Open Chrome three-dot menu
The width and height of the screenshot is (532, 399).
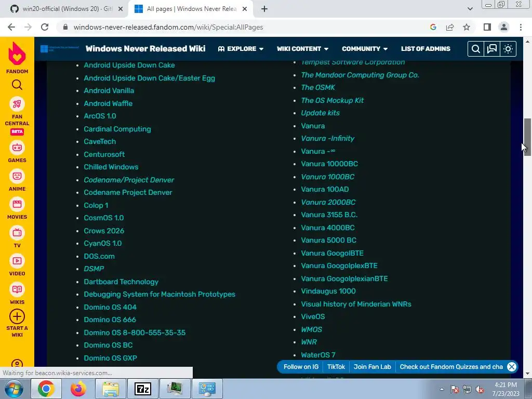(x=521, y=27)
